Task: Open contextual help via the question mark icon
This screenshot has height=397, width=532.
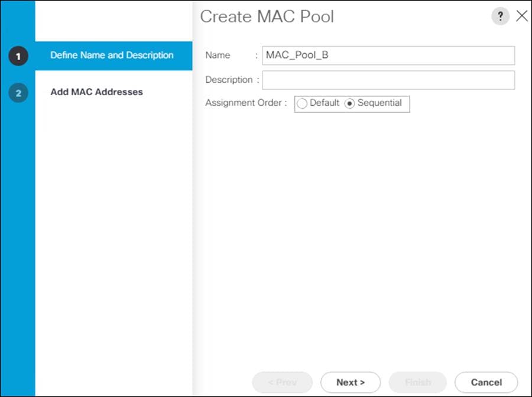Action: pyautogui.click(x=500, y=17)
